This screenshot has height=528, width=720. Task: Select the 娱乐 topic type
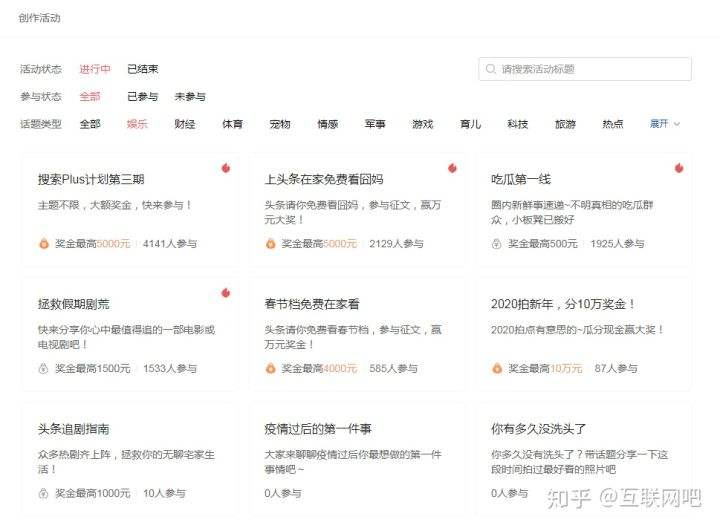click(x=137, y=124)
